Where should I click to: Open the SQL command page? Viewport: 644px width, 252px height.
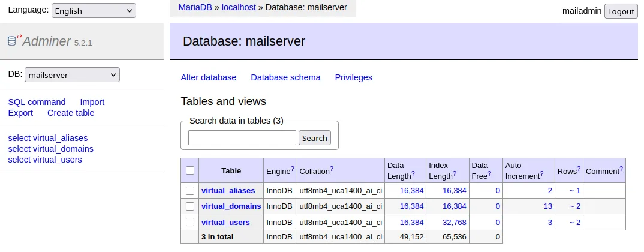[x=37, y=102]
